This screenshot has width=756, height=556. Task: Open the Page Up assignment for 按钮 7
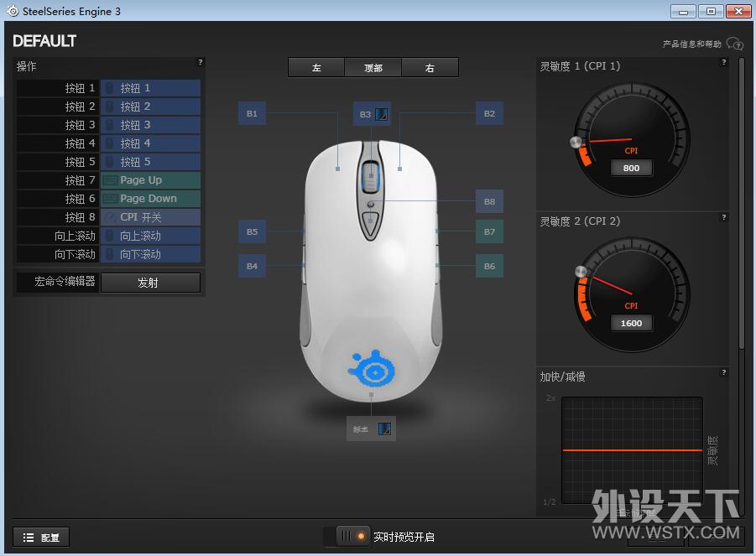(150, 180)
